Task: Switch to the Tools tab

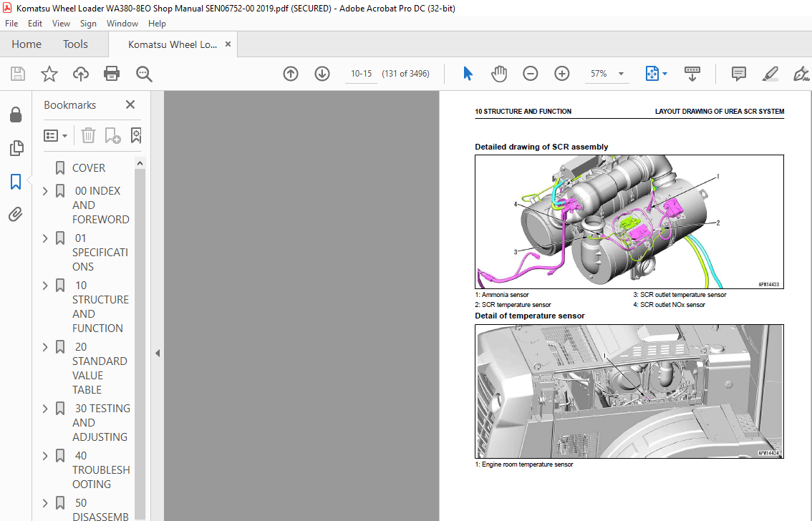Action: pyautogui.click(x=76, y=44)
